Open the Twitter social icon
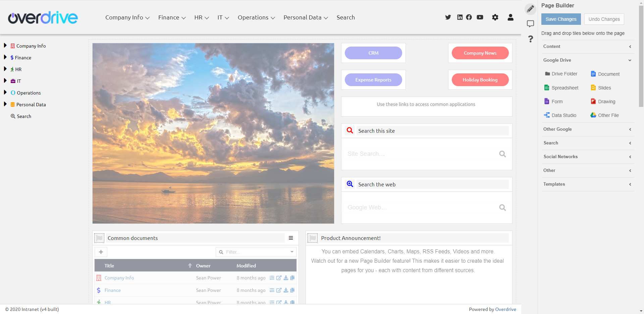The image size is (644, 314). [x=448, y=17]
